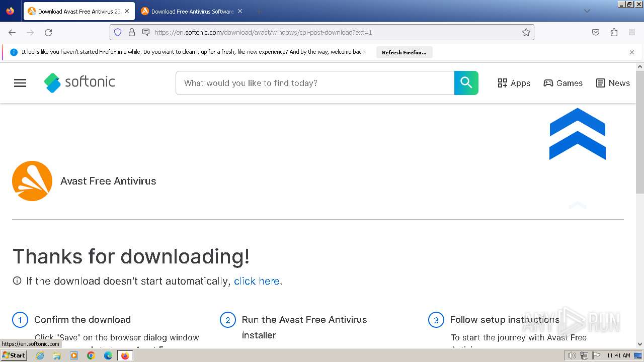Open the Firefox application menu
The height and width of the screenshot is (362, 644).
[x=632, y=32]
